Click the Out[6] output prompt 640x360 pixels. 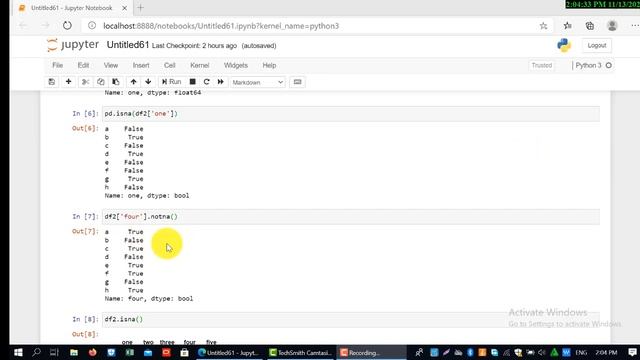(x=85, y=128)
